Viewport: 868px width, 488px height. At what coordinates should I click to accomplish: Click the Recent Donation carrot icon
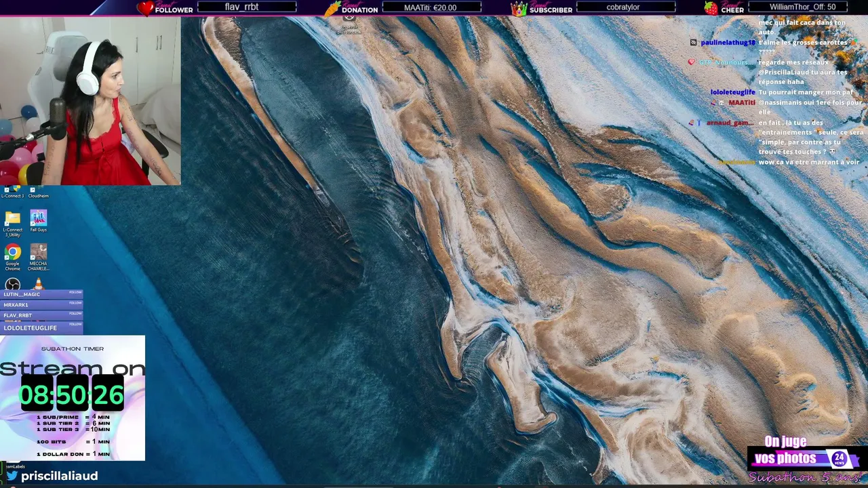pyautogui.click(x=332, y=8)
